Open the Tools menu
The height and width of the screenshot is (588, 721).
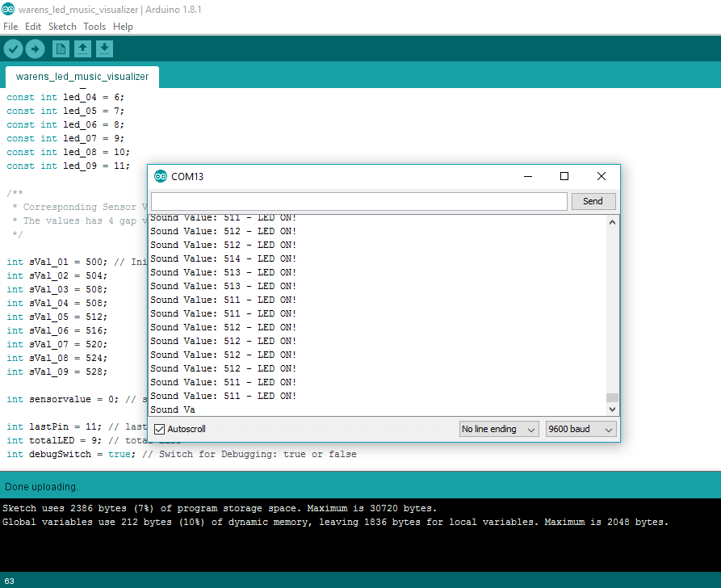tap(94, 27)
